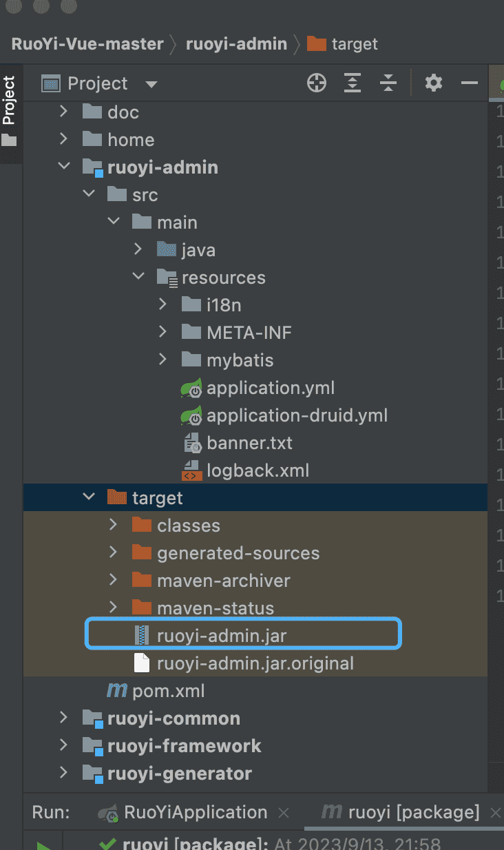Click the green Run arrow button

pos(43,844)
